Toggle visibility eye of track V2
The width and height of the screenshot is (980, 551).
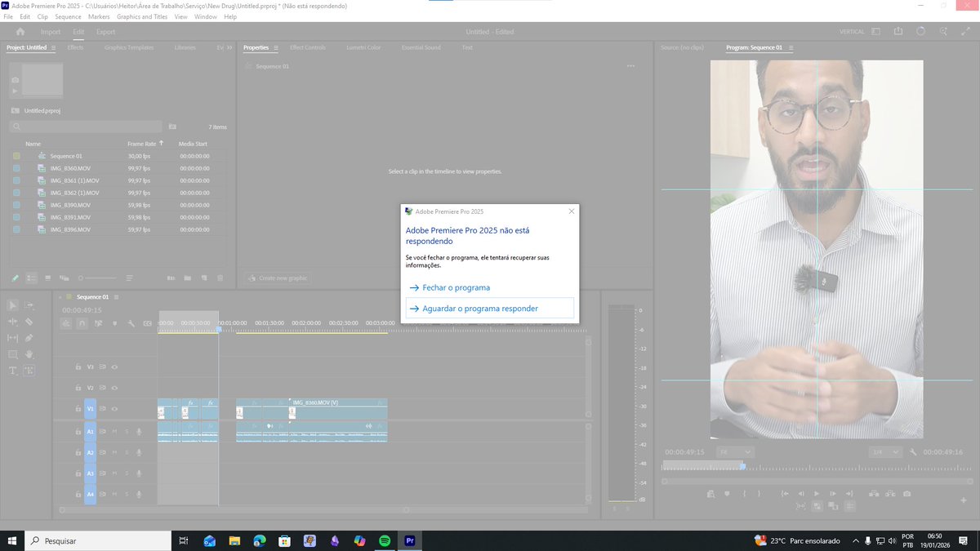pos(114,388)
